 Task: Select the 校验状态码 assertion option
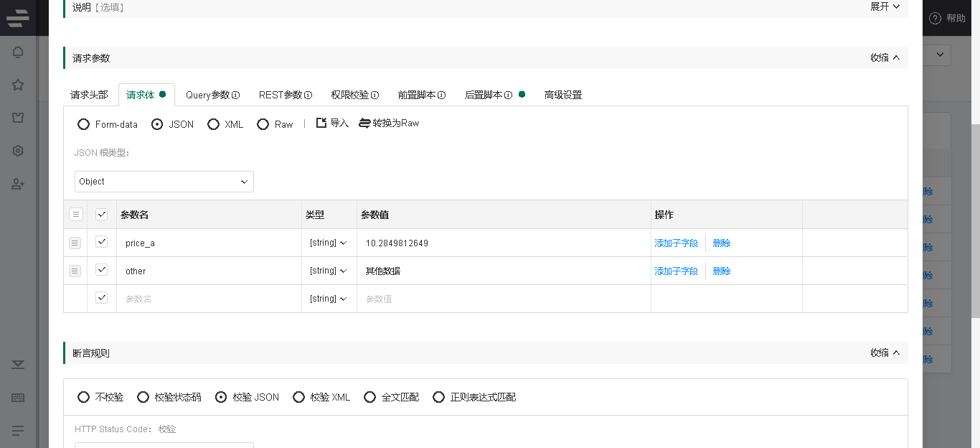pos(143,397)
